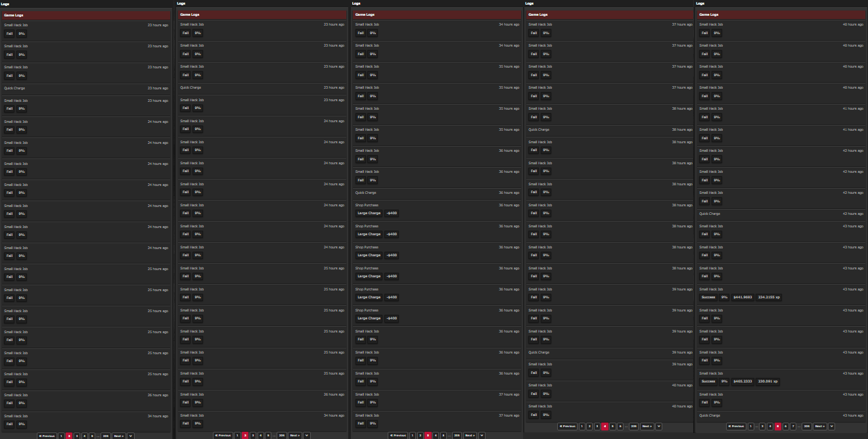Click first Large Charge shop purchase badge
Screen dimensions: 868x439
coord(369,213)
